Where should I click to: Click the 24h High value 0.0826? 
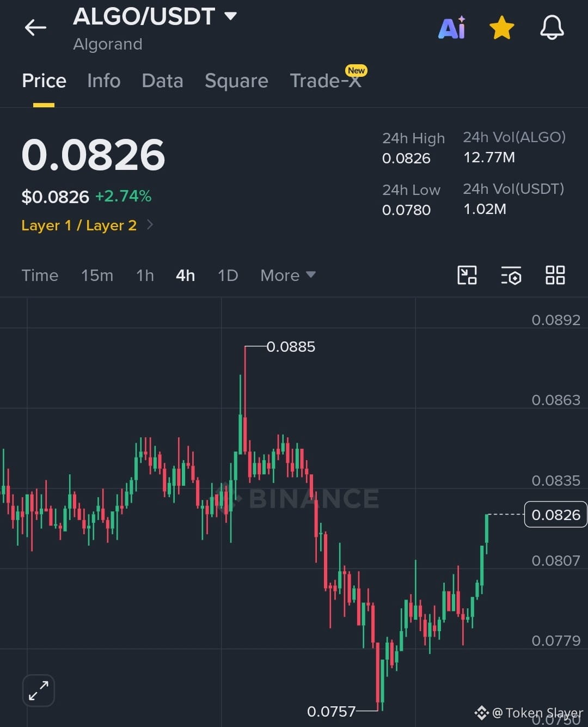coord(406,158)
